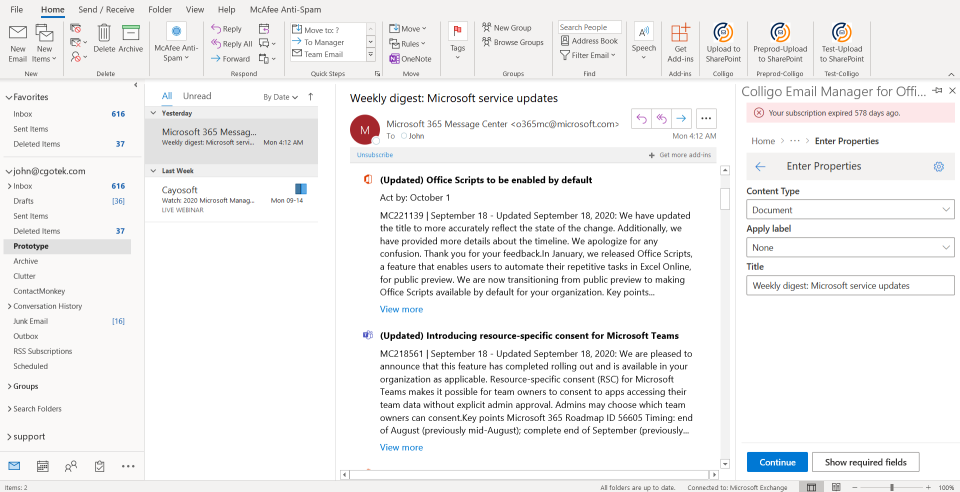Click the Home breadcrumb link
This screenshot has width=960, height=492.
click(x=763, y=141)
